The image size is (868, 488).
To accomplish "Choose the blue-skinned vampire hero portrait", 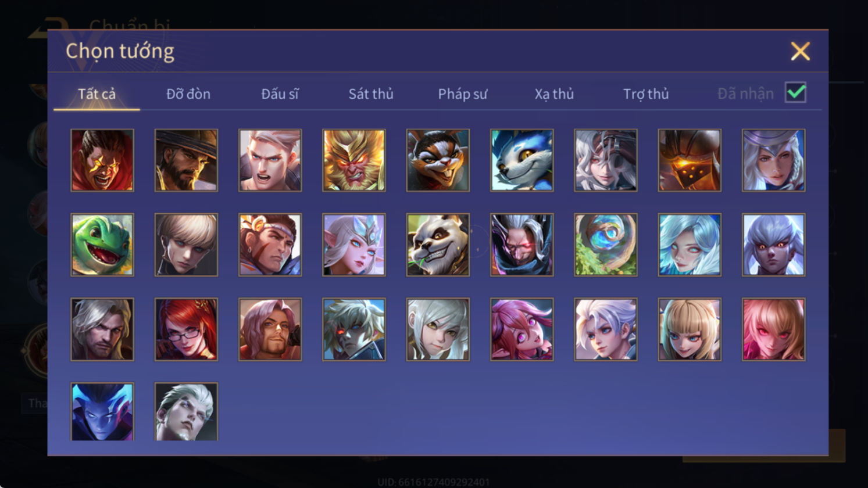I will [102, 411].
